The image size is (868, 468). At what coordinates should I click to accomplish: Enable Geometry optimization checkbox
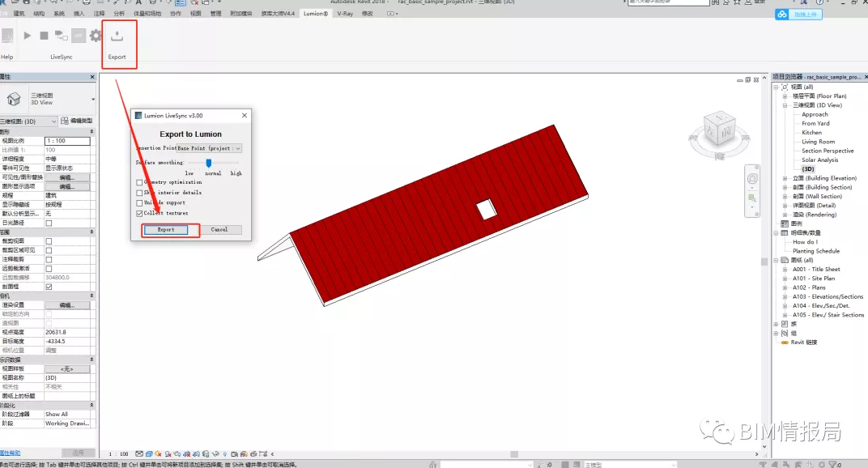[x=139, y=182]
